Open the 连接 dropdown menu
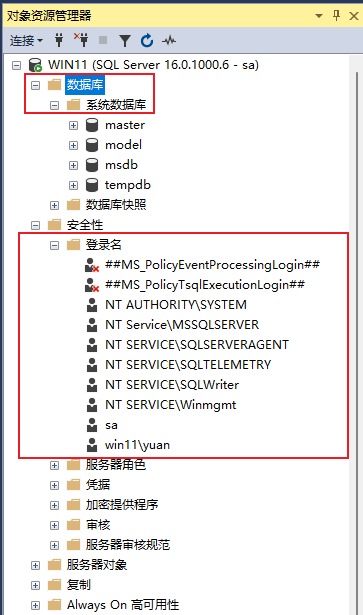 click(x=26, y=40)
